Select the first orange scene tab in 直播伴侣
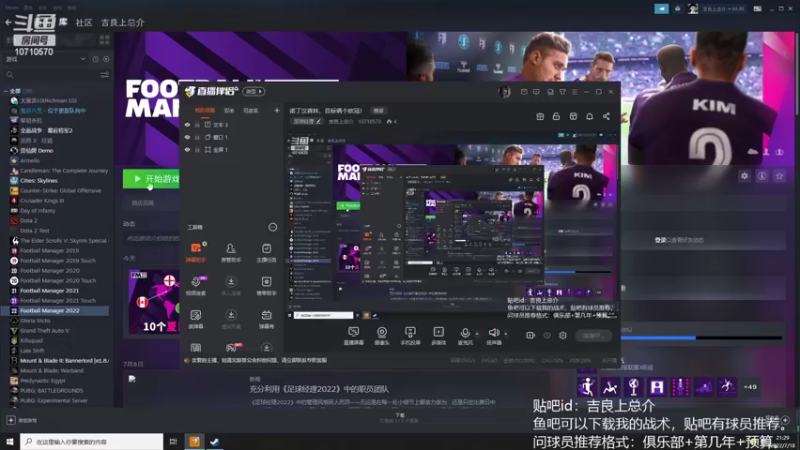The image size is (800, 450). (205, 110)
